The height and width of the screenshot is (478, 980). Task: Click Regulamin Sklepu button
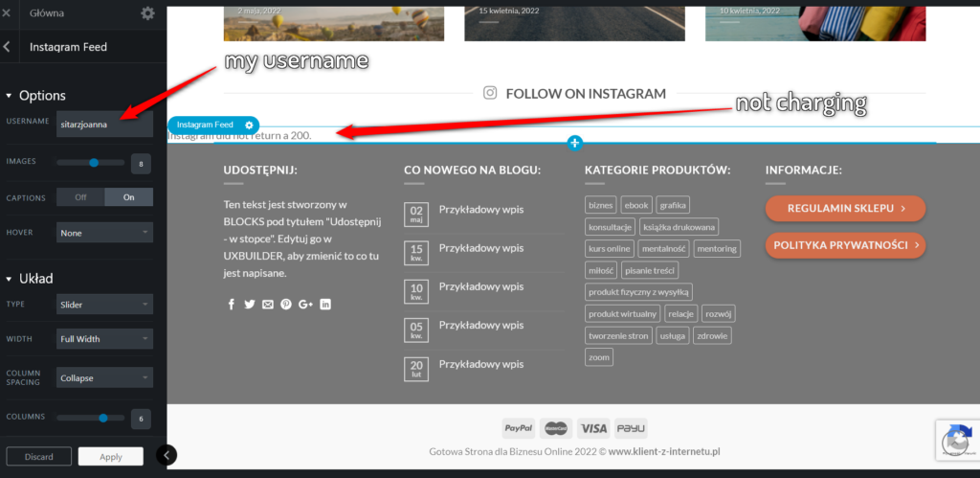(x=845, y=208)
